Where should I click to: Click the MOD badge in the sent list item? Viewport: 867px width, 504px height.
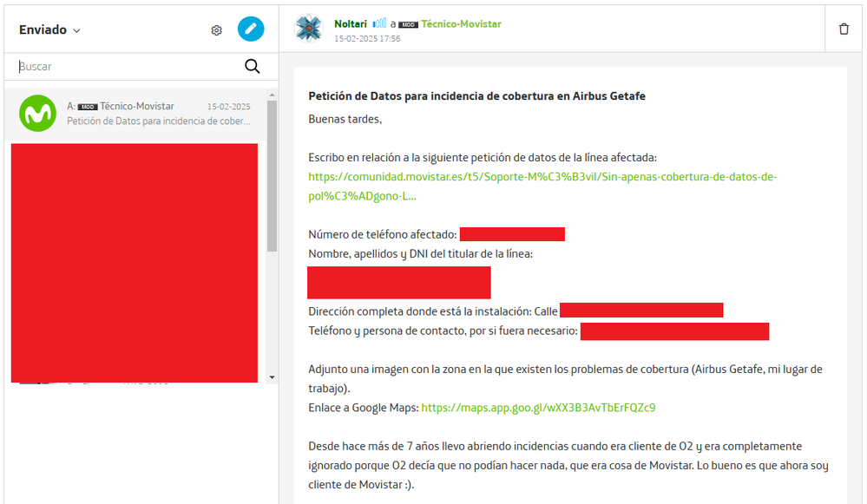point(87,106)
